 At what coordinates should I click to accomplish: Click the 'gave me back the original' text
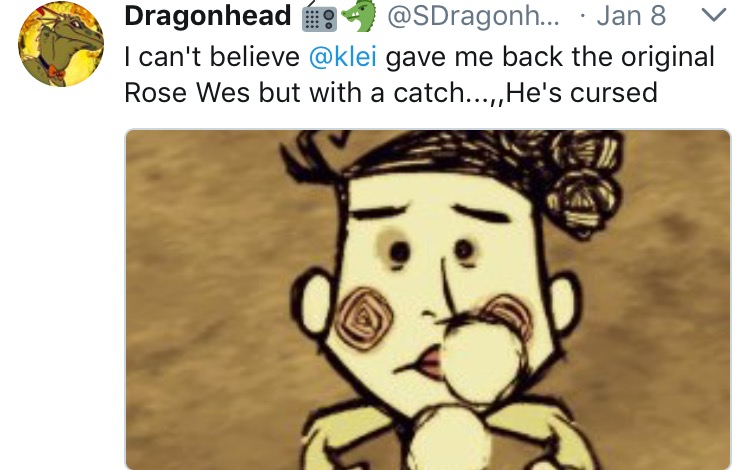(550, 57)
